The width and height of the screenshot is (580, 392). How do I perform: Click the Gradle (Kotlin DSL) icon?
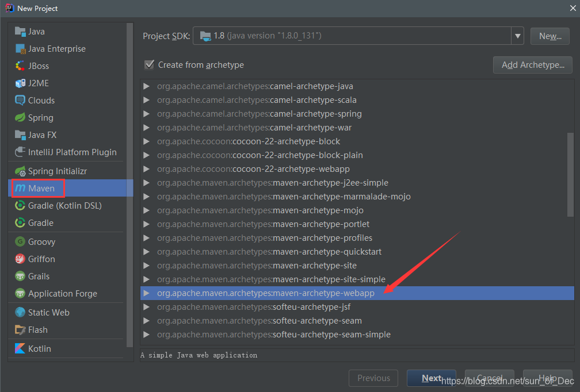click(x=20, y=205)
